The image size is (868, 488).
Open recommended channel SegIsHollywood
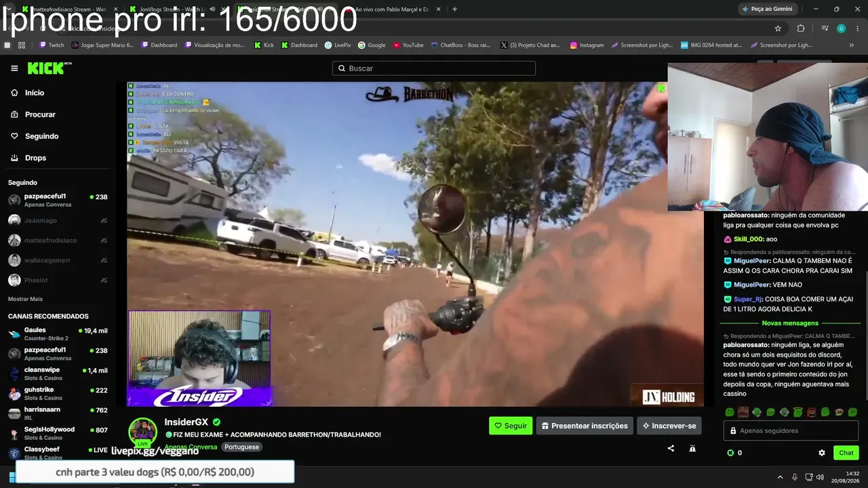58,433
